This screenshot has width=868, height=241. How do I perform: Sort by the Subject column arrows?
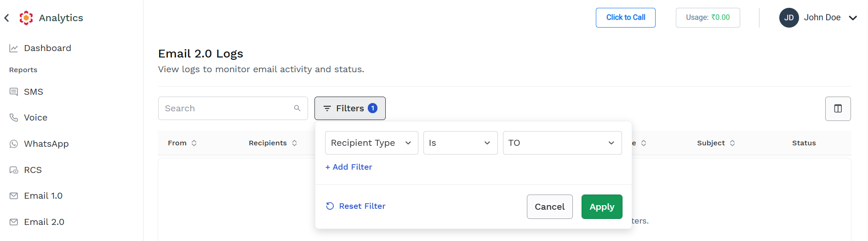point(732,143)
